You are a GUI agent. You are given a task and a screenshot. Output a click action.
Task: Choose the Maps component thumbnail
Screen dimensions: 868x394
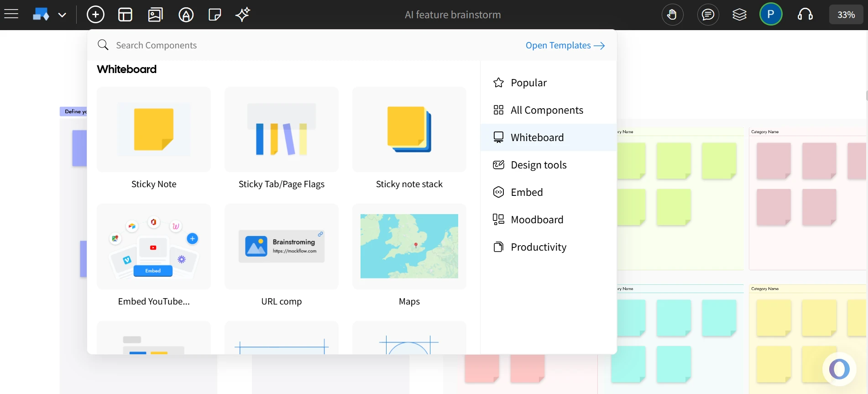[409, 247]
